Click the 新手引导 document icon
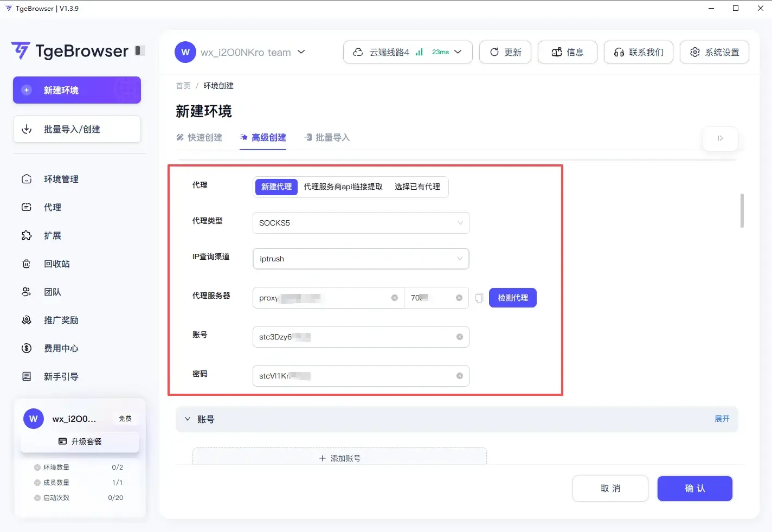772x532 pixels. (x=27, y=376)
